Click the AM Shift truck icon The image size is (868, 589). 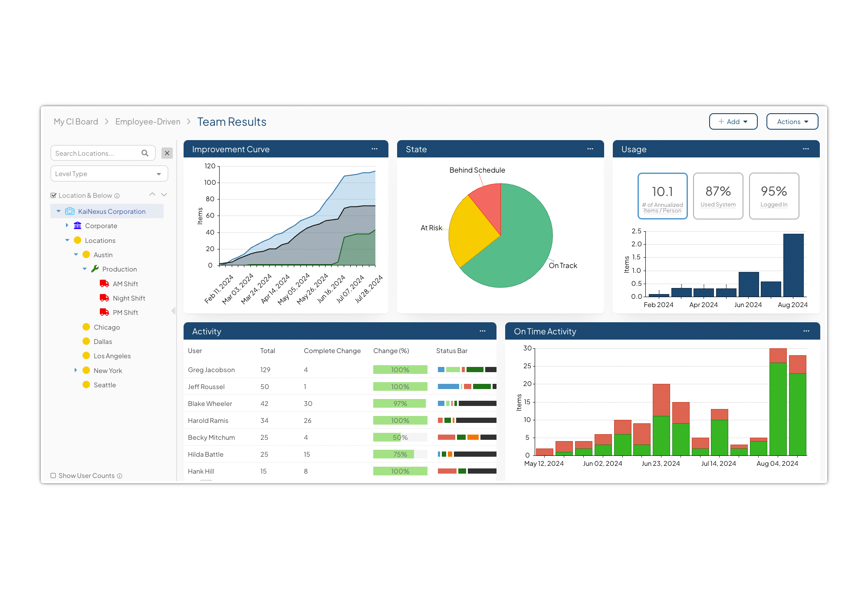pos(104,283)
